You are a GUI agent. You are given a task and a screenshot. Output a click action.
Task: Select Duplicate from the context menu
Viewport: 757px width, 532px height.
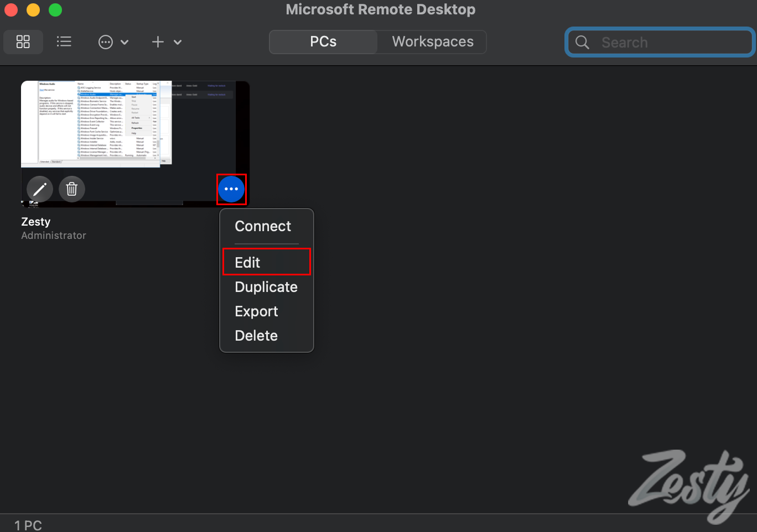tap(266, 287)
